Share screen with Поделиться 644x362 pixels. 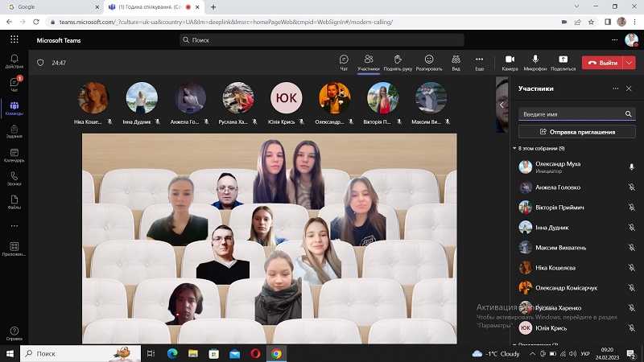click(563, 62)
